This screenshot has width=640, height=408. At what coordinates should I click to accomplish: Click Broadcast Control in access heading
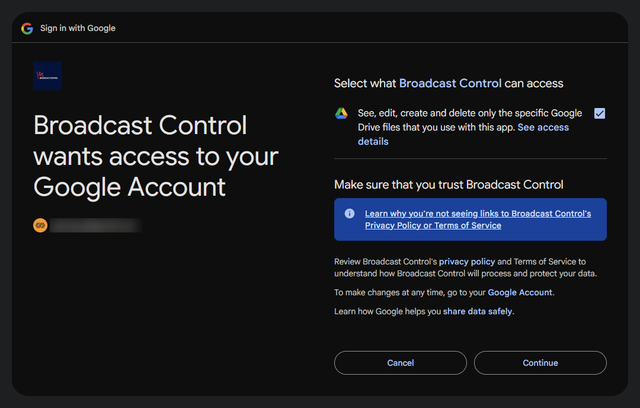(450, 83)
